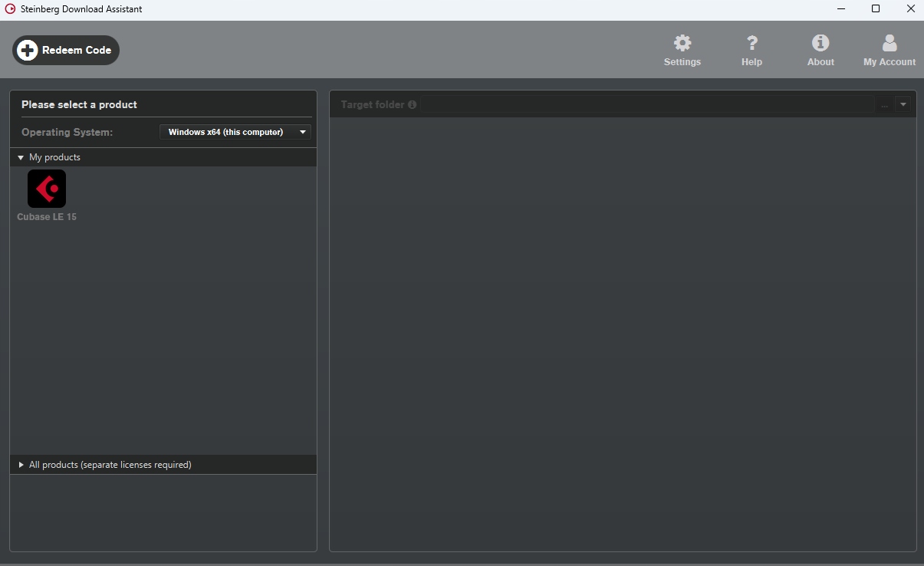The image size is (924, 566).
Task: Select the Cubase LE 15 product icon
Action: (47, 189)
